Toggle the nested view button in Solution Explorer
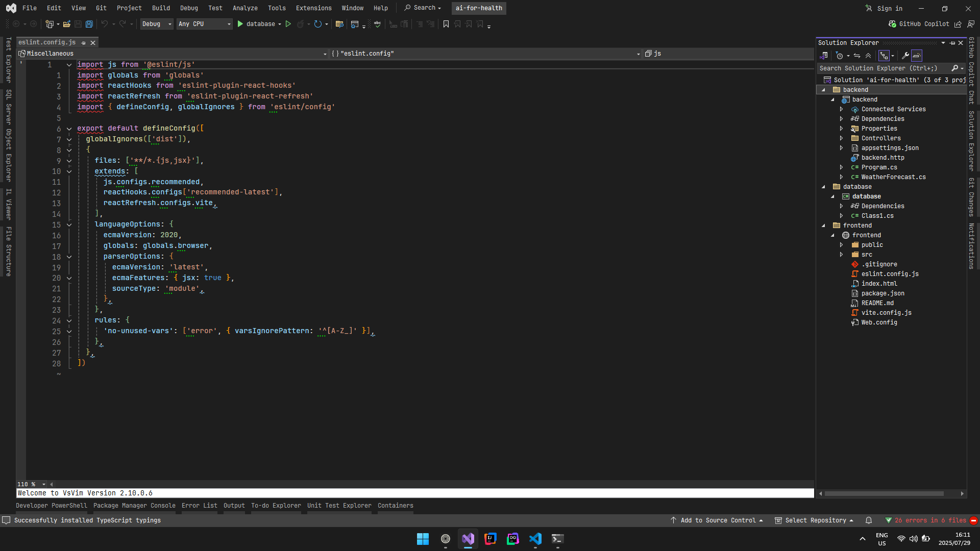This screenshot has height=551, width=980. [884, 56]
